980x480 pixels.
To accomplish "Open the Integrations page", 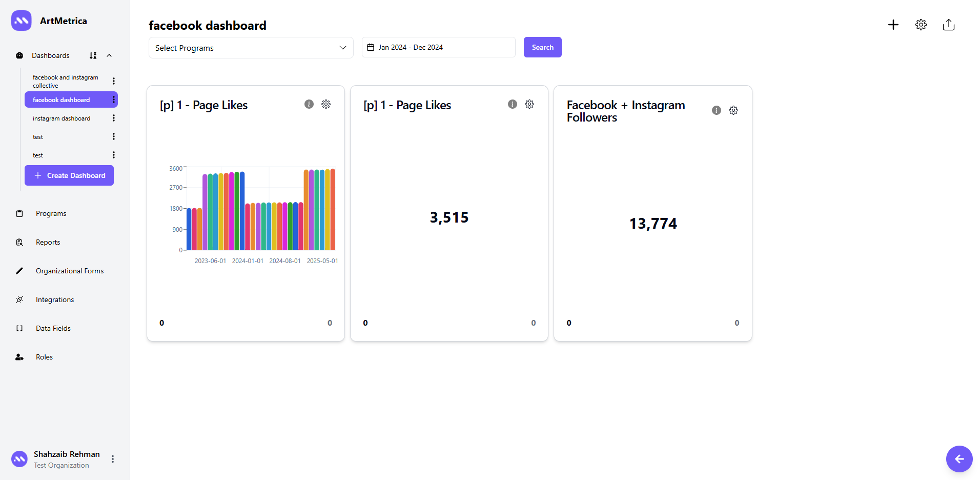I will (55, 299).
